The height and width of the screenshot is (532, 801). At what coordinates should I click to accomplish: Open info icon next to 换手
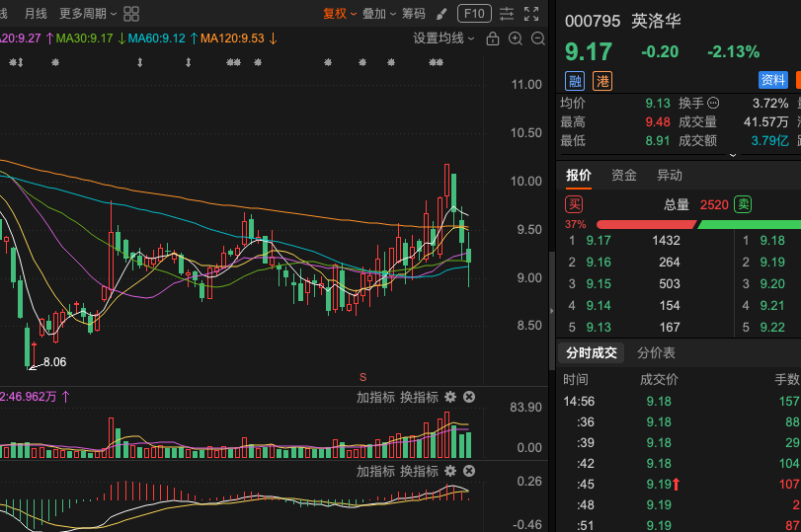tap(713, 103)
